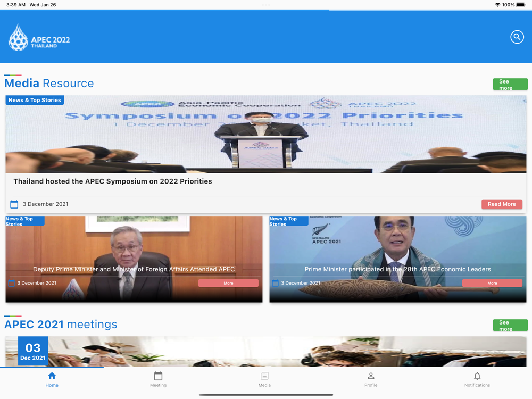The height and width of the screenshot is (399, 532).
Task: Open Deputy Prime Minister story thumbnail
Action: [134, 259]
